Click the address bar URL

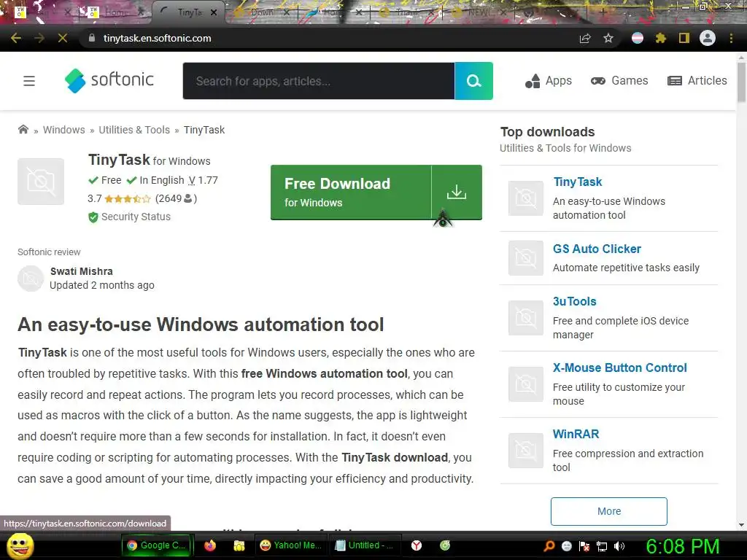pyautogui.click(x=158, y=38)
